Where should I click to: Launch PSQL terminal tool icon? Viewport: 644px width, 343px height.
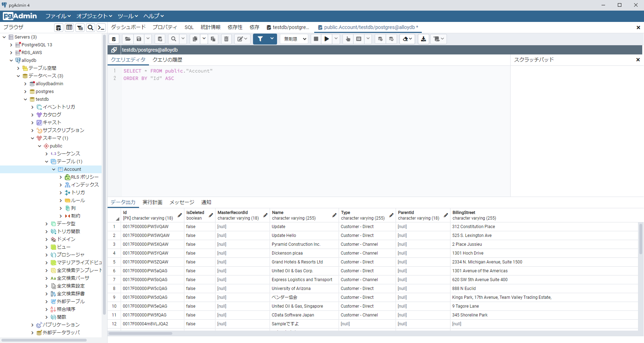pyautogui.click(x=101, y=28)
